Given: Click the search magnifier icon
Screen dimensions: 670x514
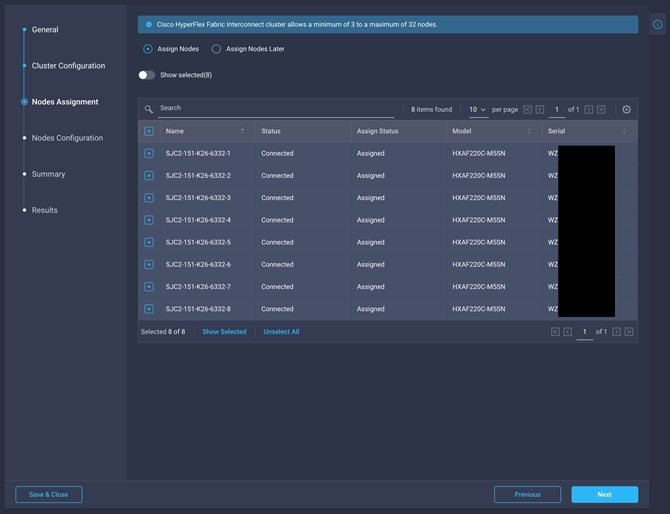Looking at the screenshot, I should click(x=148, y=109).
